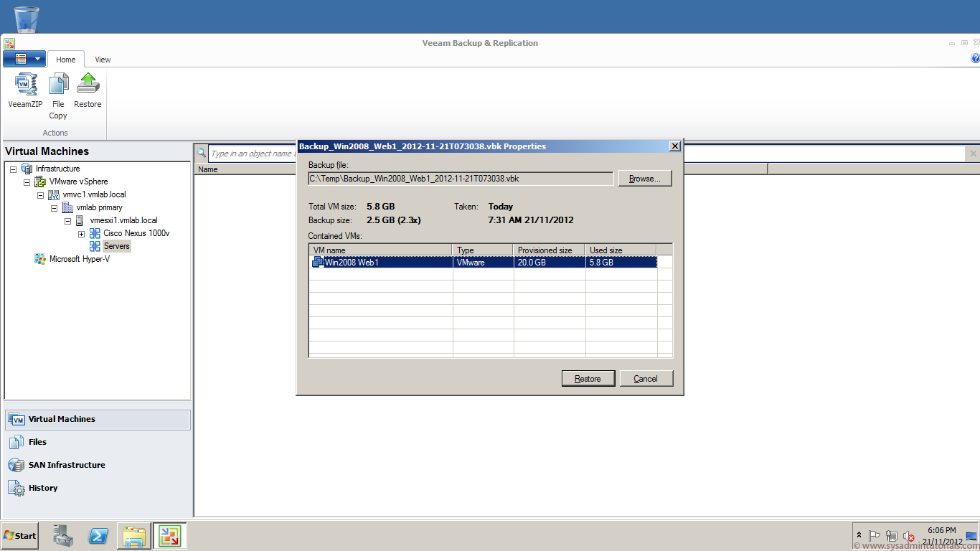Show hidden system tray icons
This screenshot has width=980, height=551.
859,536
